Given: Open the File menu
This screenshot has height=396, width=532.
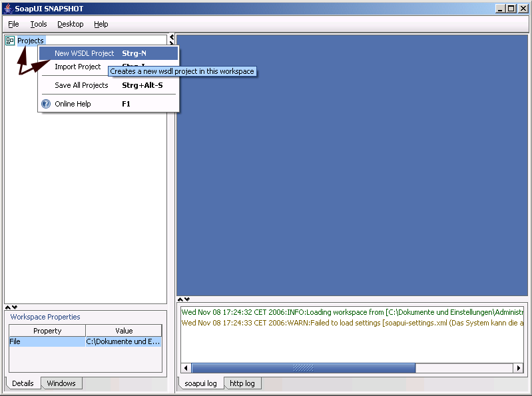Looking at the screenshot, I should click(x=13, y=24).
